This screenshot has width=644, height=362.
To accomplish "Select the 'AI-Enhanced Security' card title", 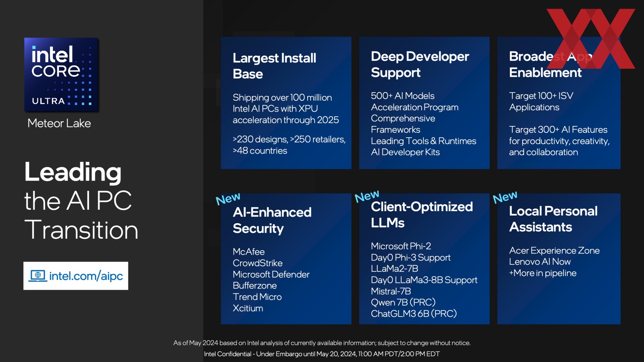I will click(x=272, y=220).
